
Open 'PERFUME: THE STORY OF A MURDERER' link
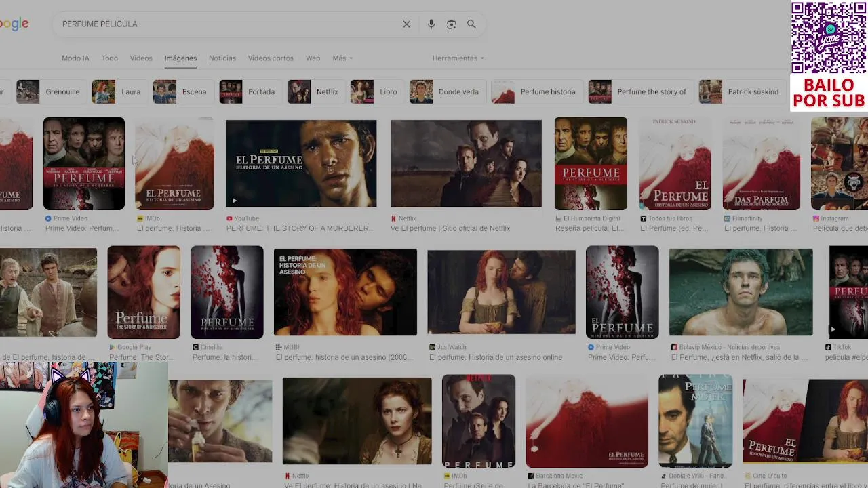point(300,229)
